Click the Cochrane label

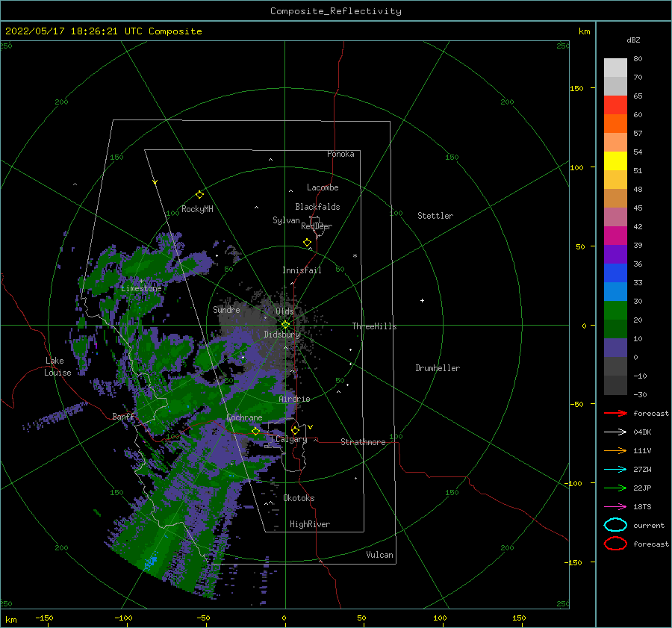244,417
